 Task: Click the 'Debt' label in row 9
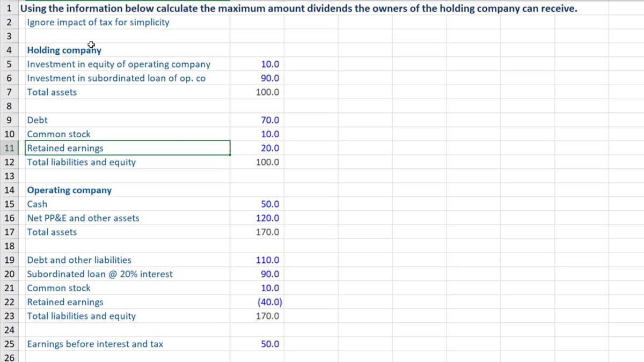pos(37,120)
